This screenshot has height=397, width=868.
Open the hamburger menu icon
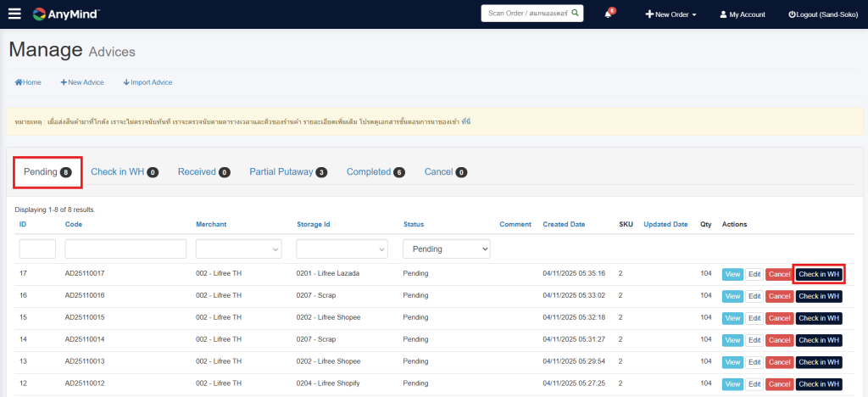pyautogui.click(x=14, y=14)
